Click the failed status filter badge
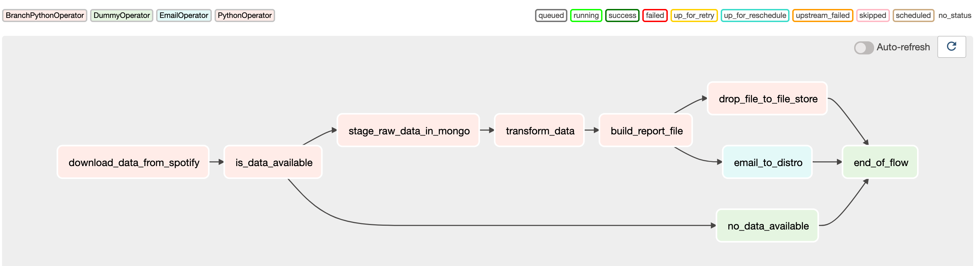The height and width of the screenshot is (266, 980). 655,15
